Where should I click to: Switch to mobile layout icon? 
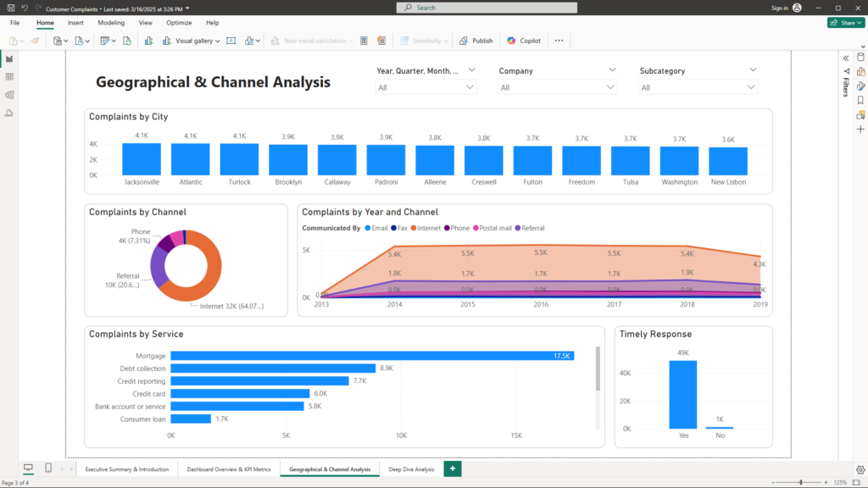(48, 469)
